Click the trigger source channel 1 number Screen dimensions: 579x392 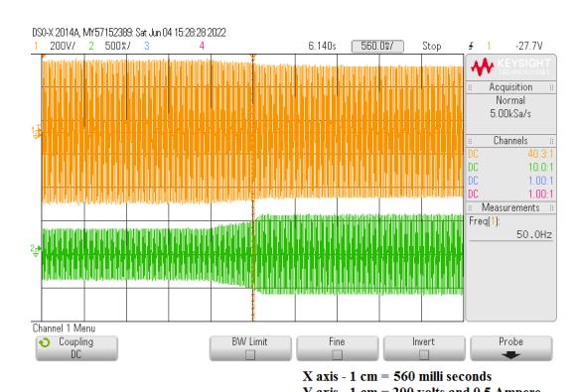(x=489, y=46)
